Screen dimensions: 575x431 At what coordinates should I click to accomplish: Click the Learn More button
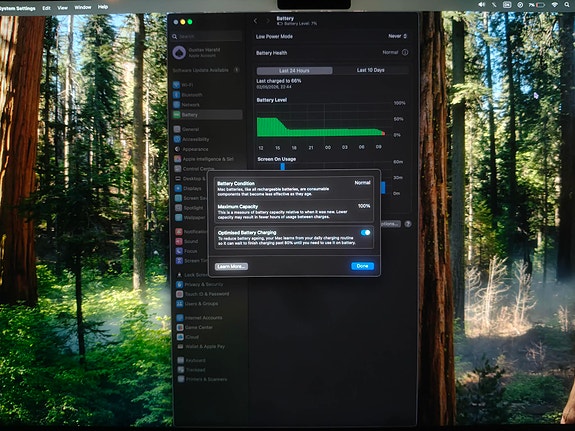(231, 266)
